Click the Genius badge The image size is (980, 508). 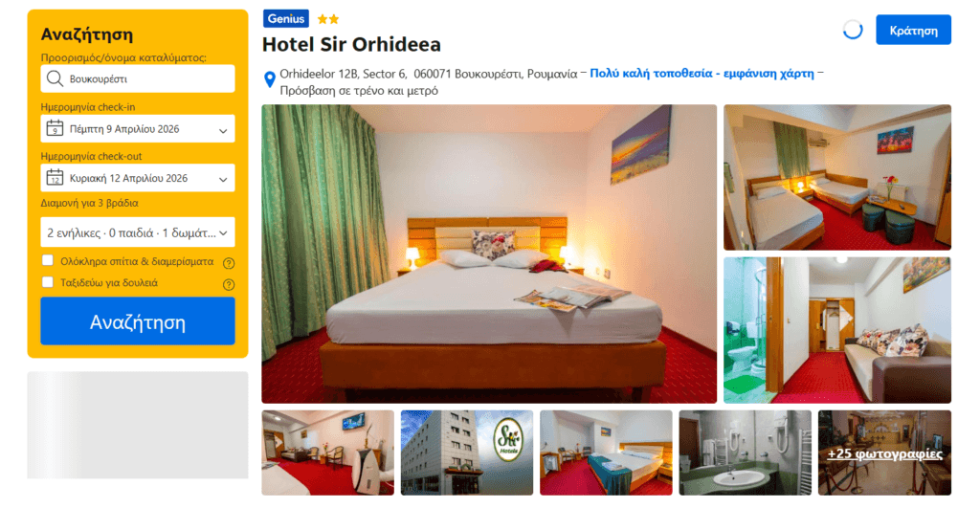[x=285, y=19]
